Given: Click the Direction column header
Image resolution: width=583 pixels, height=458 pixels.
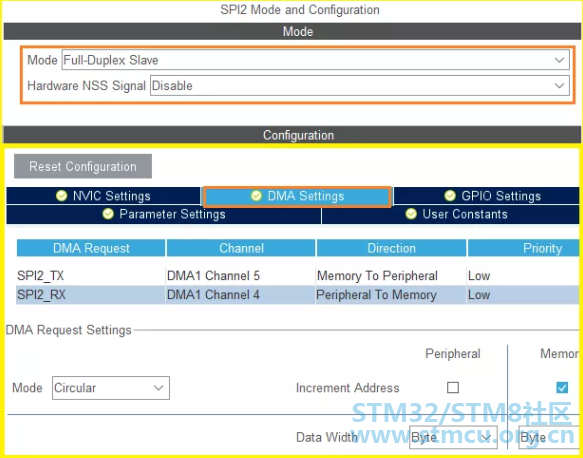Looking at the screenshot, I should [391, 248].
